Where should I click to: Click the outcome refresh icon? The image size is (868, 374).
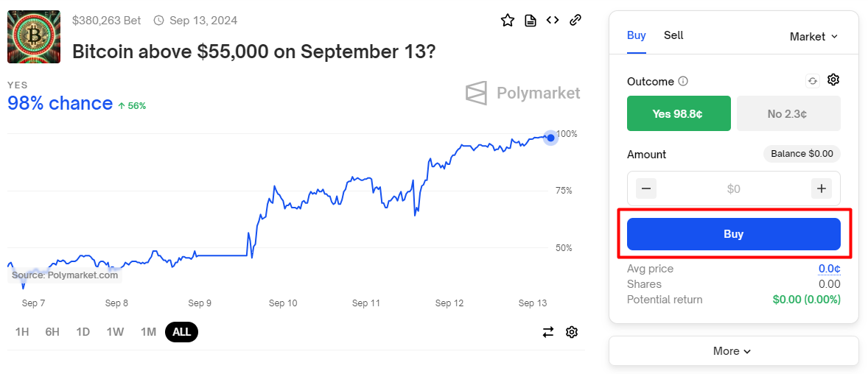tap(813, 81)
